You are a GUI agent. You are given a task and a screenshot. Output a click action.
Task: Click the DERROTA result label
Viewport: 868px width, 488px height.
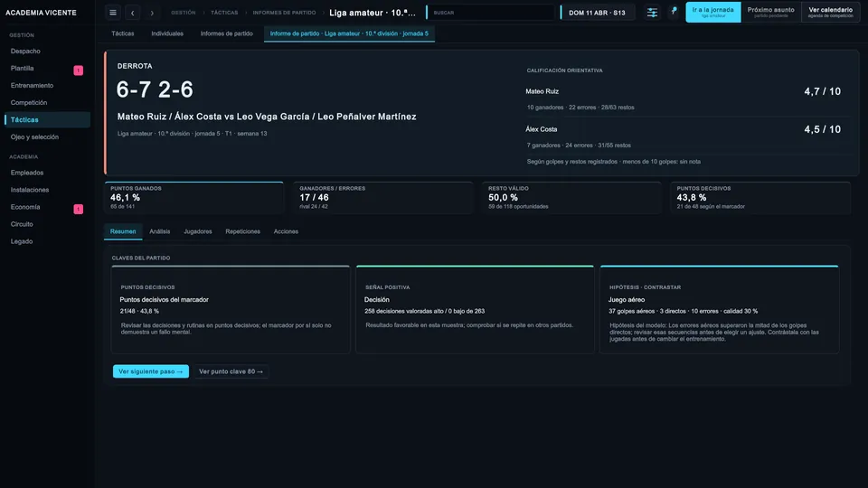click(135, 66)
